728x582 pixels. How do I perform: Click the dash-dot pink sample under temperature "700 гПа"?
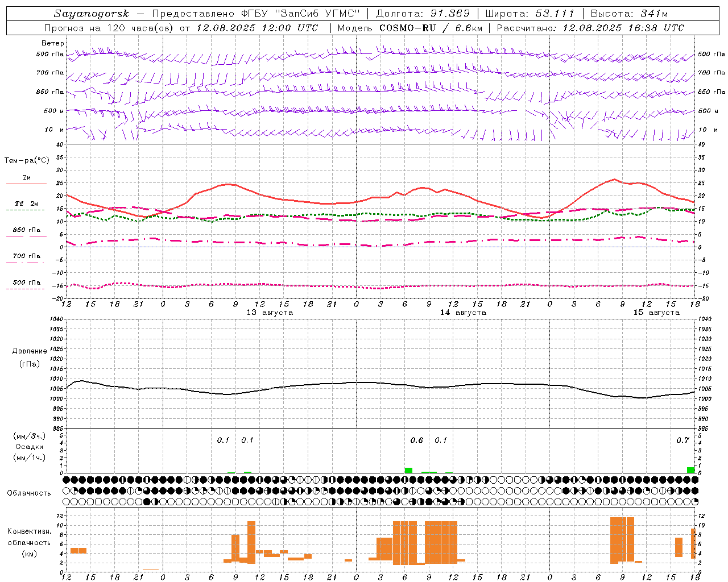25,263
